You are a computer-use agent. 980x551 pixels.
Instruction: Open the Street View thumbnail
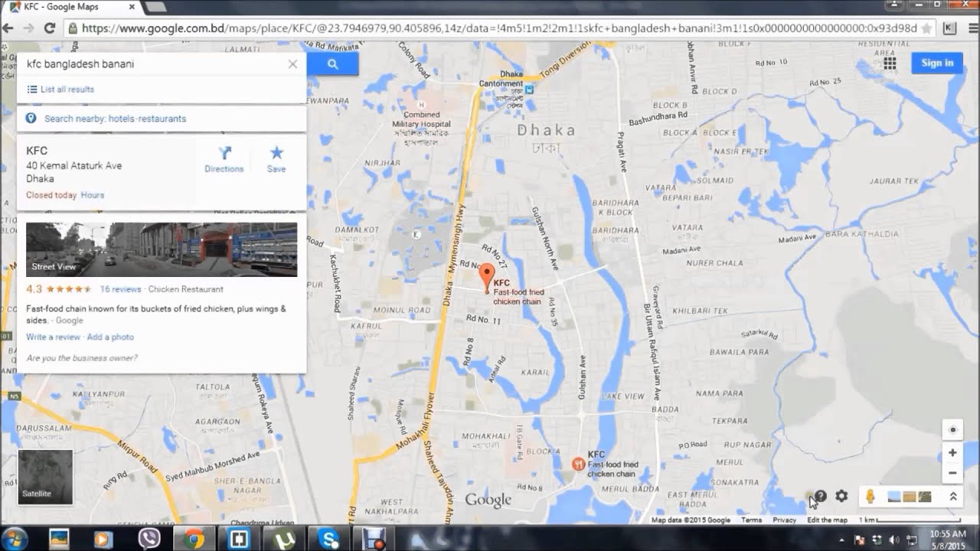click(162, 249)
